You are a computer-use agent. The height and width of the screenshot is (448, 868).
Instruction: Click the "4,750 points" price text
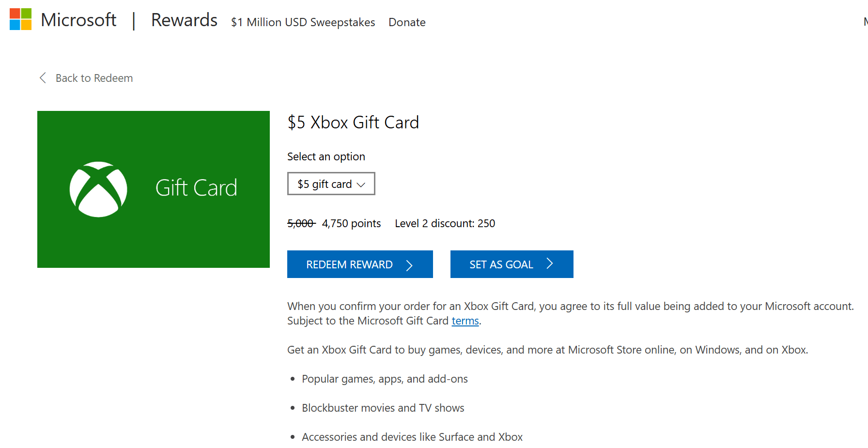[351, 223]
